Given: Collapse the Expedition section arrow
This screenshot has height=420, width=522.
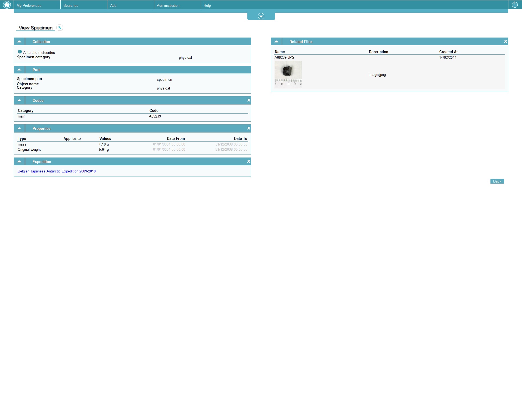Looking at the screenshot, I should (19, 162).
